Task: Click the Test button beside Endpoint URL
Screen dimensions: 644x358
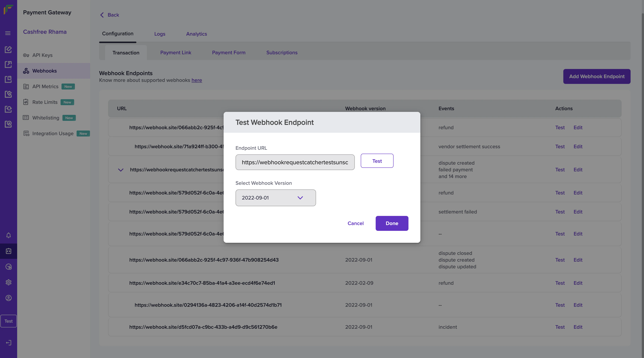Action: coord(377,161)
